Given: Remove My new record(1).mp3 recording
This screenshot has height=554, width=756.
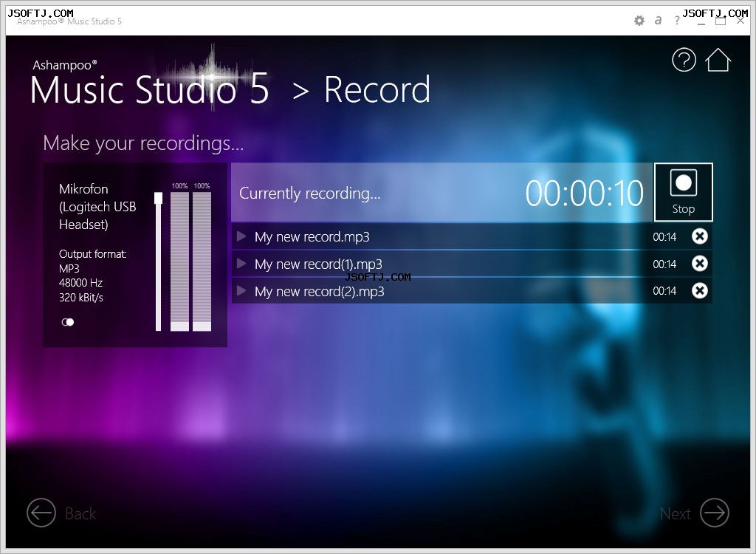Looking at the screenshot, I should [x=700, y=264].
